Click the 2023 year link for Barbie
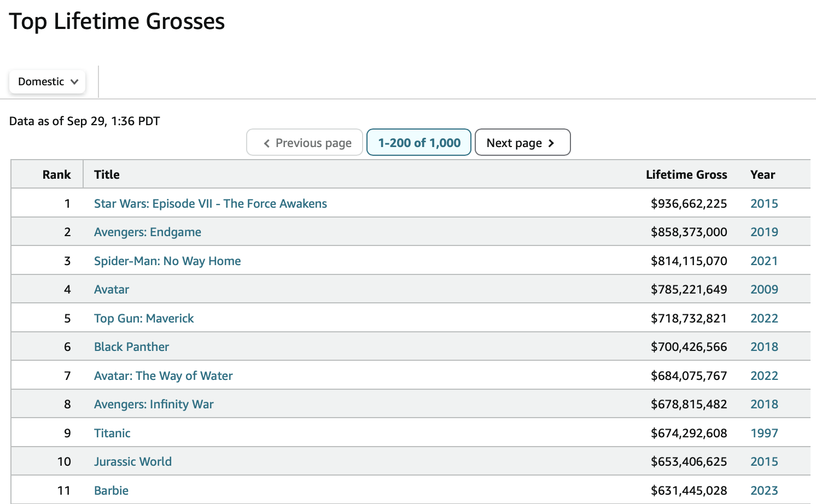Screen dimensions: 816x504 pyautogui.click(x=764, y=491)
